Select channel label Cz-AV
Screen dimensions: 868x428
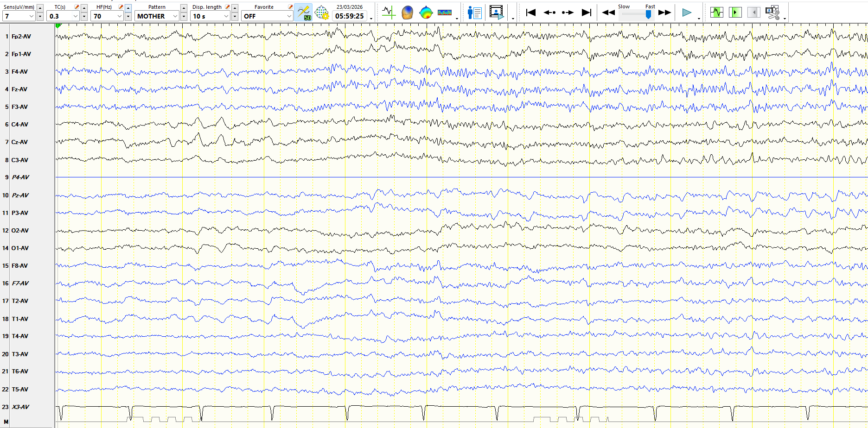click(x=19, y=142)
